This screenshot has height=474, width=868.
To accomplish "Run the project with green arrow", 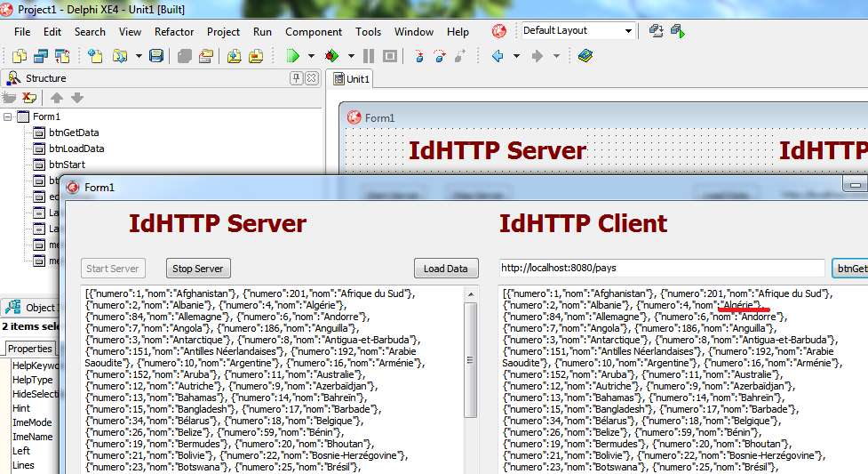I will click(x=293, y=56).
